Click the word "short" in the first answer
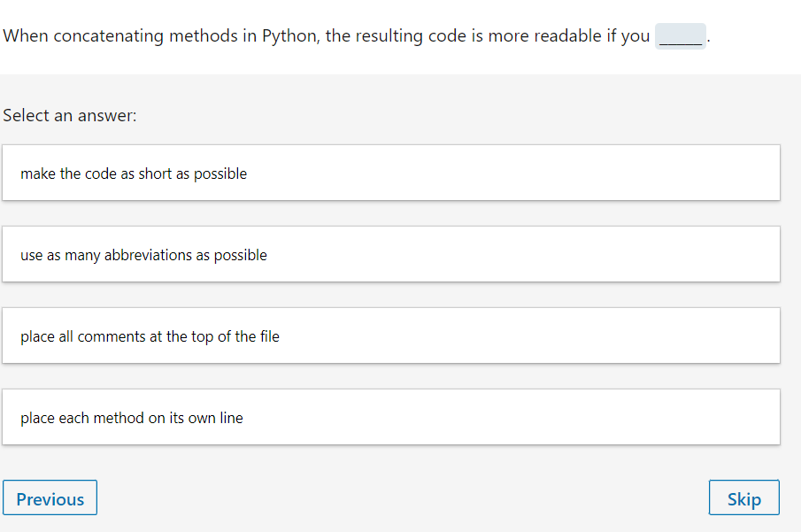The image size is (801, 532). [155, 173]
